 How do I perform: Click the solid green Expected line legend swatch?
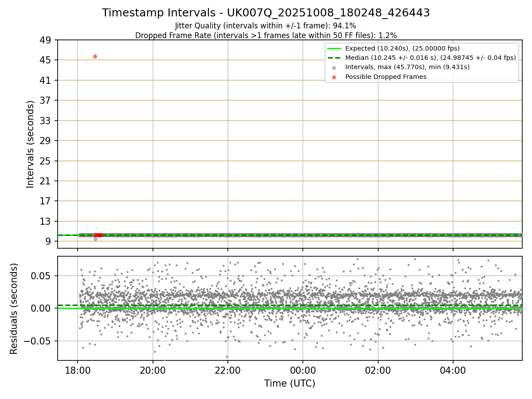[334, 48]
